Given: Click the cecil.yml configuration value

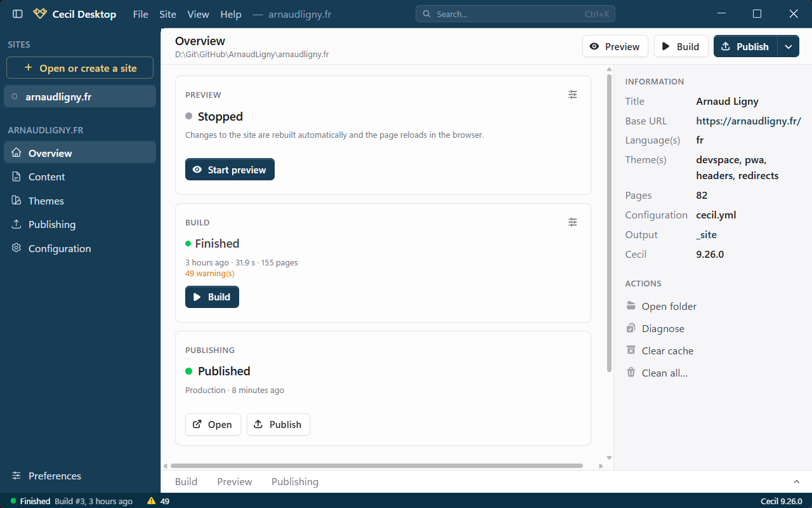Looking at the screenshot, I should tap(716, 215).
